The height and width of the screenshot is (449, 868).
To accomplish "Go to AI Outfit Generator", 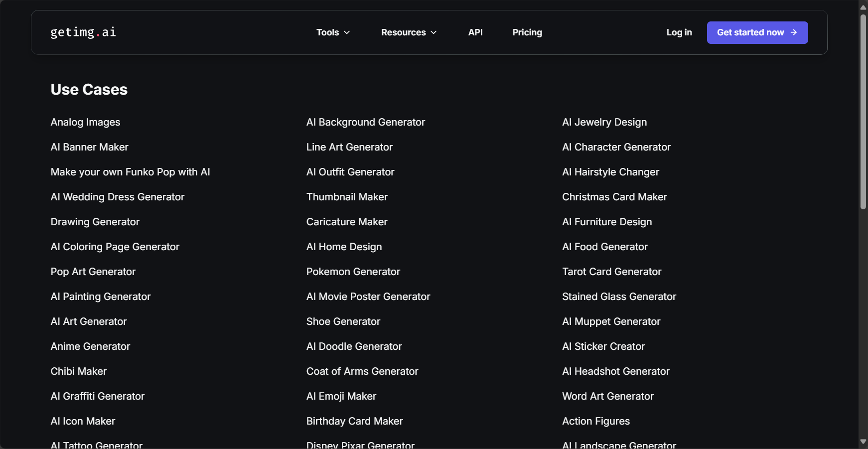I will [350, 172].
